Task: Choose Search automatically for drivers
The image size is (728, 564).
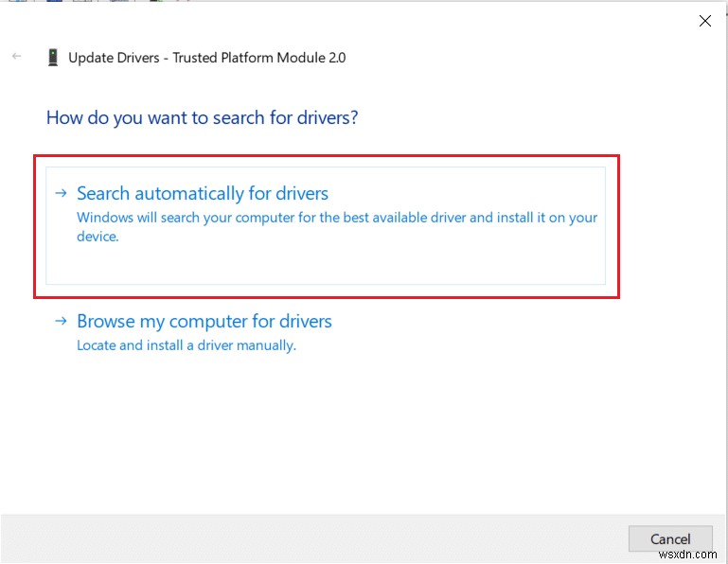Action: click(326, 225)
